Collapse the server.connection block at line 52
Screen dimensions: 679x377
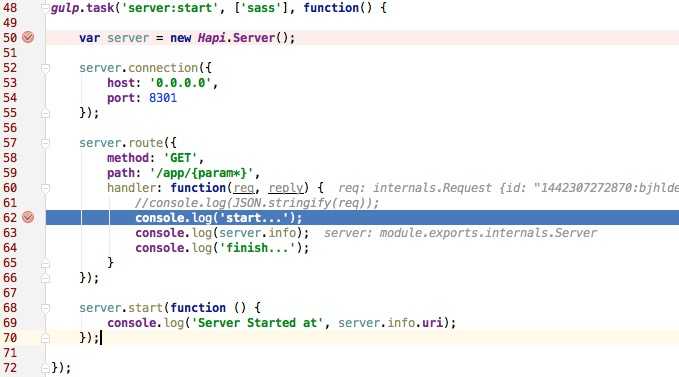pos(45,68)
